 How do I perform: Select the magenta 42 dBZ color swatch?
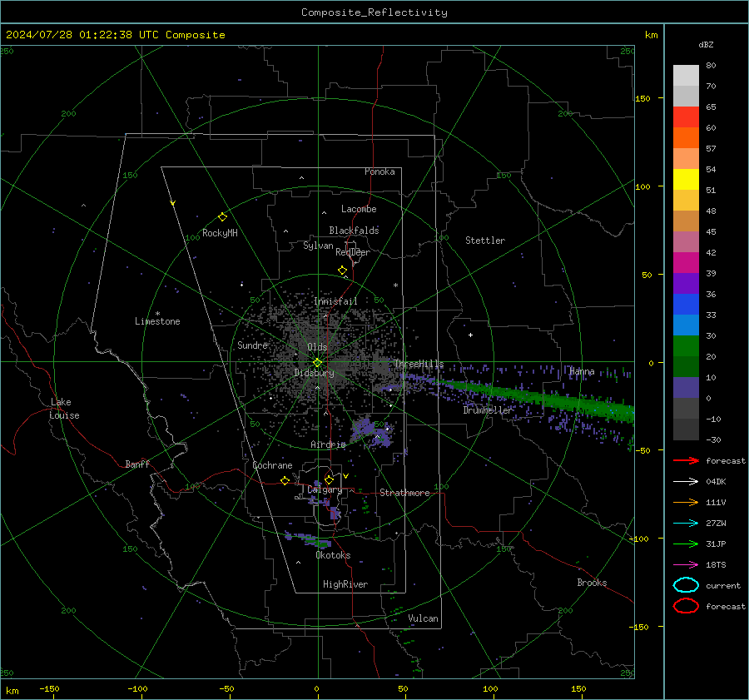(686, 263)
